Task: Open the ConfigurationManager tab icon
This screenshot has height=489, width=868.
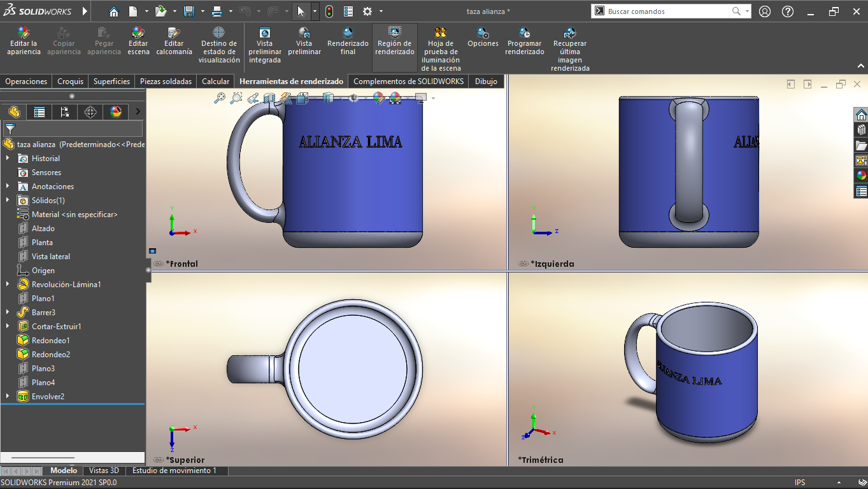Action: pos(65,112)
